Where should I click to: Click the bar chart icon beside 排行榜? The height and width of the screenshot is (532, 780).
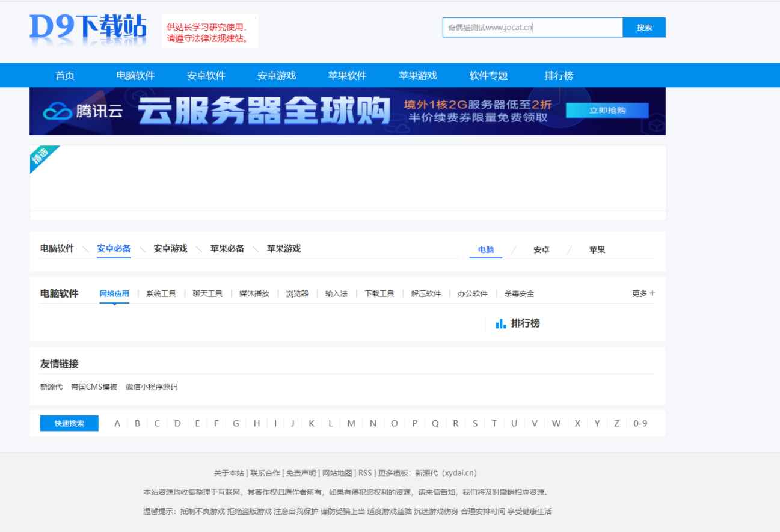(500, 323)
